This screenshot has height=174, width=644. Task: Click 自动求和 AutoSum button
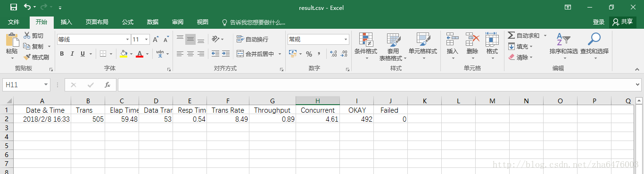click(x=524, y=36)
